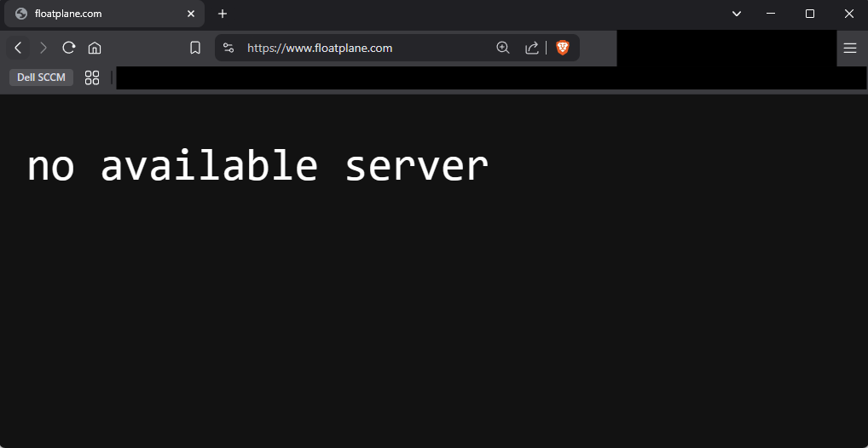Share this page using the share icon
The width and height of the screenshot is (868, 448).
tap(531, 48)
